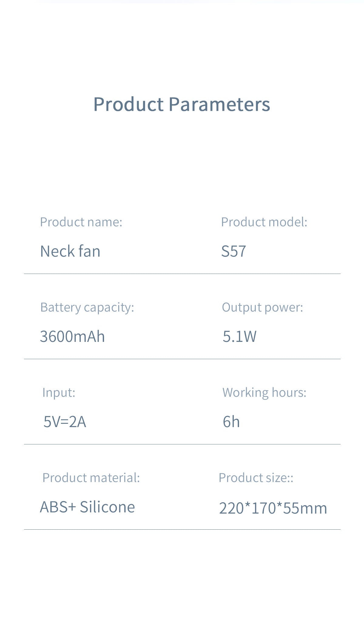Click the Product name label
This screenshot has height=644, width=364.
point(81,222)
